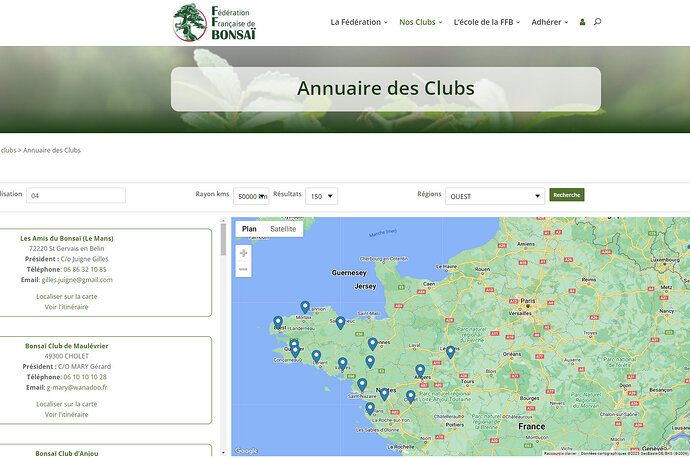Select the map pin at Le Mans
Image resolution: width=690 pixels, height=458 pixels.
(450, 352)
